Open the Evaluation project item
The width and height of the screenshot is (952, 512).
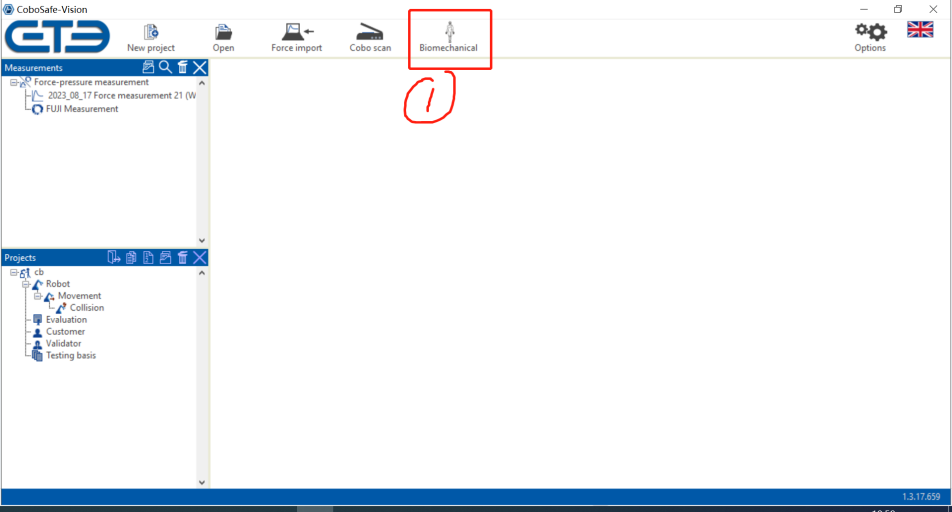pyautogui.click(x=66, y=320)
